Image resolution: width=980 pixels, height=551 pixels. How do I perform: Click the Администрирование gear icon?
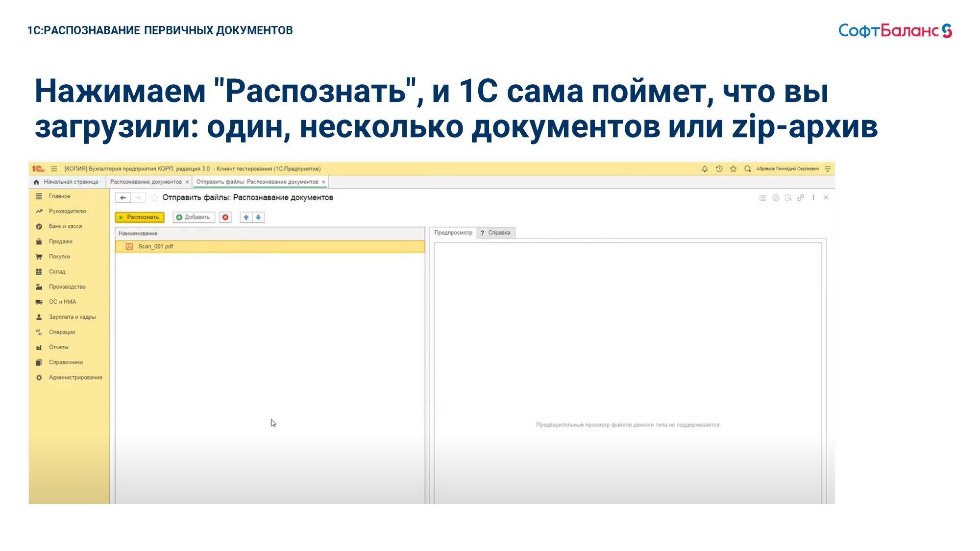tap(39, 378)
